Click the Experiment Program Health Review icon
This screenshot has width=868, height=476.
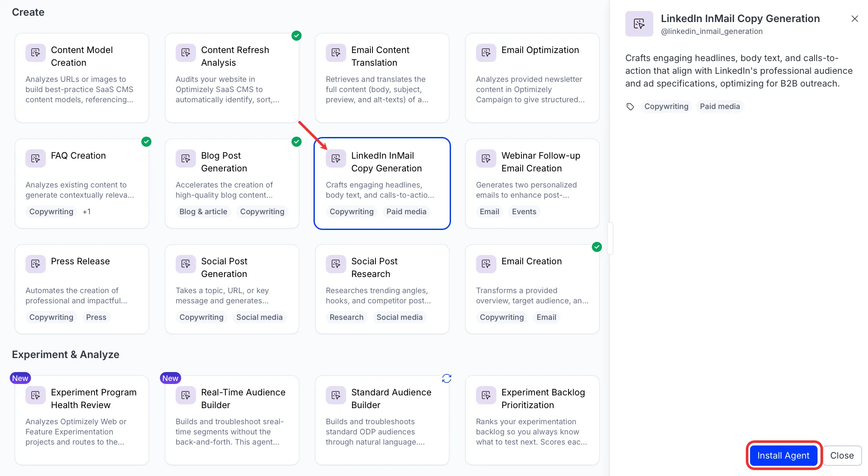[x=36, y=395]
